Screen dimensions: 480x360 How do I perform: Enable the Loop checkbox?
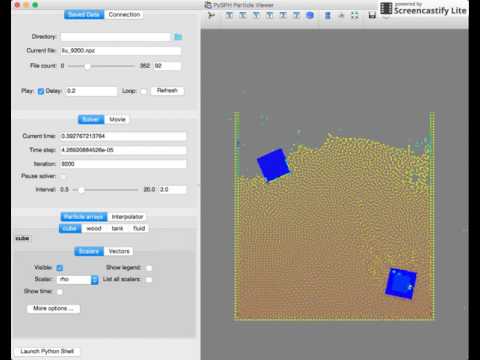point(144,91)
